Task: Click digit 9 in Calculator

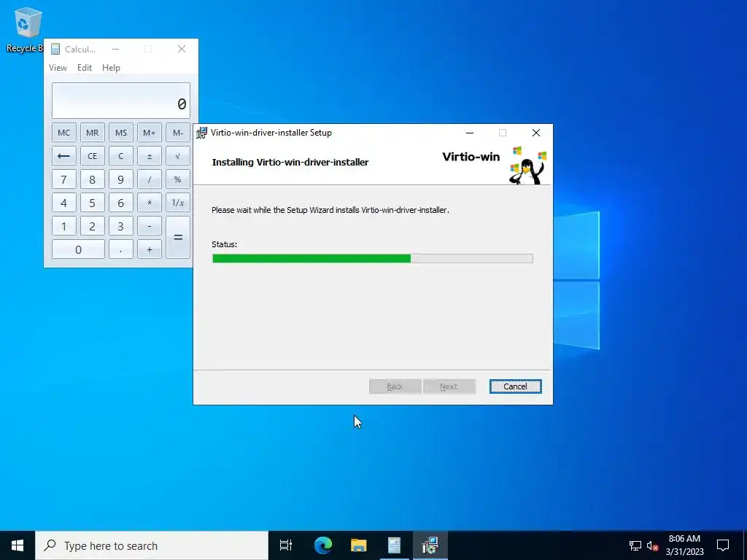Action: 121,179
